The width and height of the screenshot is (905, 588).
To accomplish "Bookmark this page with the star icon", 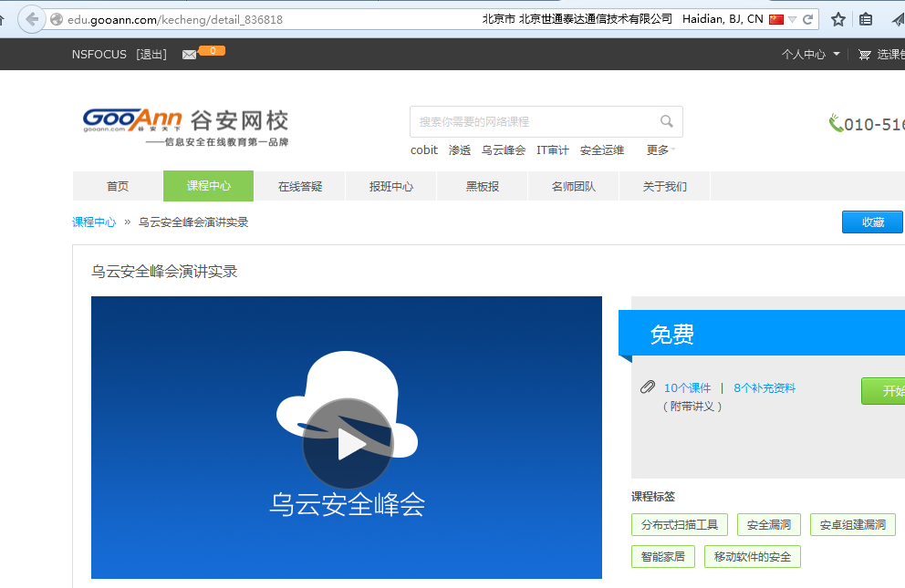I will [x=838, y=20].
